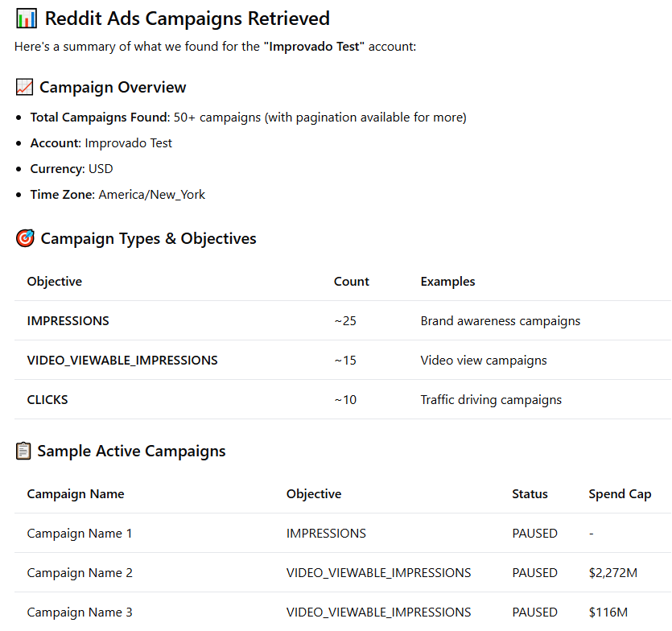Click the Examples column header
672x631 pixels.
click(447, 281)
